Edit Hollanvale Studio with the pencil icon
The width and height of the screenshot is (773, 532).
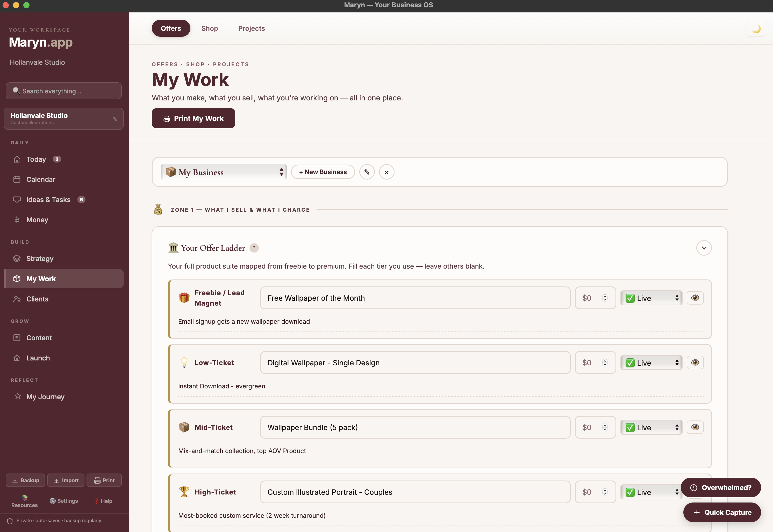click(114, 119)
